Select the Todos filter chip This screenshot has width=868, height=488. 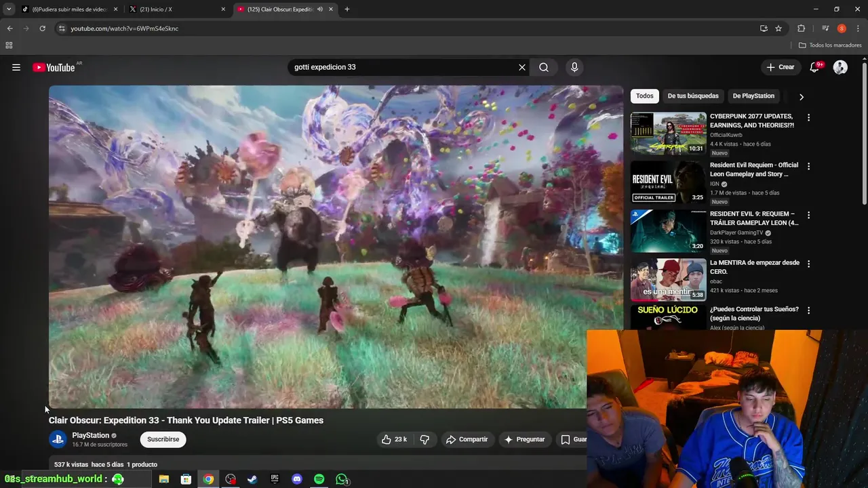(645, 96)
